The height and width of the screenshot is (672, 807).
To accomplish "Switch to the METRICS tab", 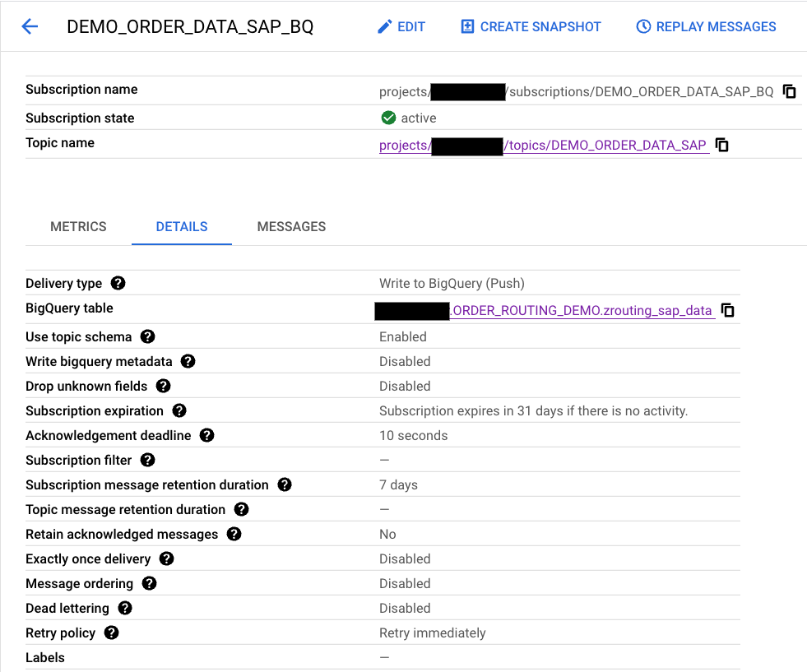I will (x=78, y=226).
